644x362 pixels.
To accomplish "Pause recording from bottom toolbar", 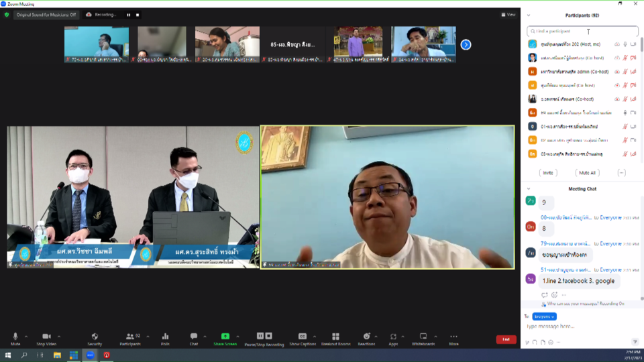I will tap(260, 336).
